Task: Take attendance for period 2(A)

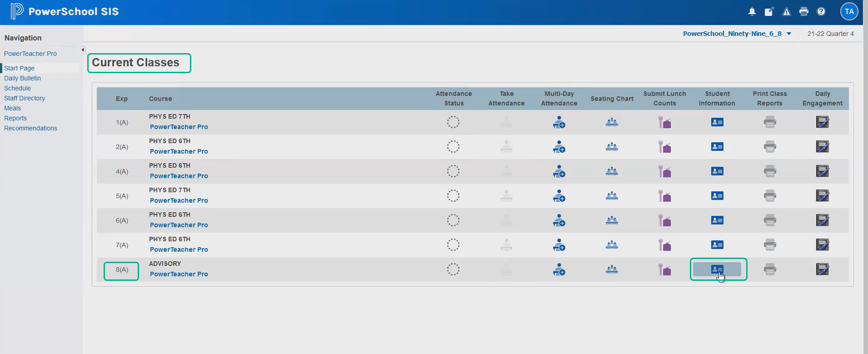Action: (506, 147)
